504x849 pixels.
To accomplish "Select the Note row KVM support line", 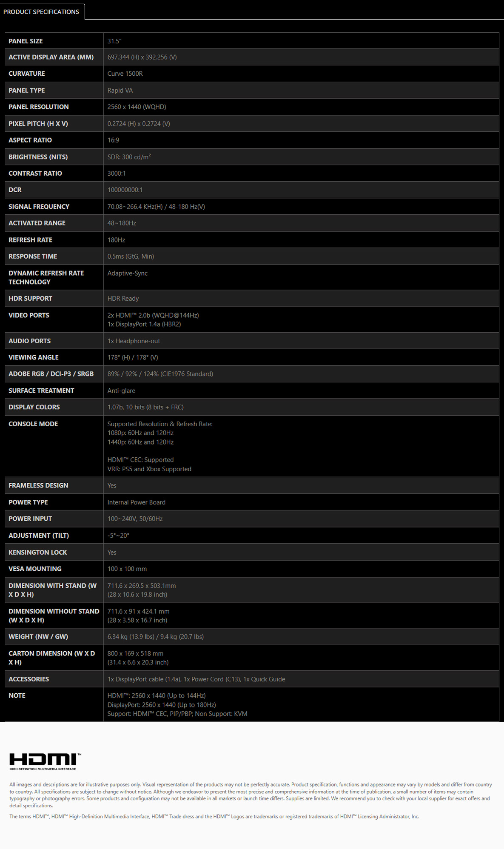I will click(177, 714).
